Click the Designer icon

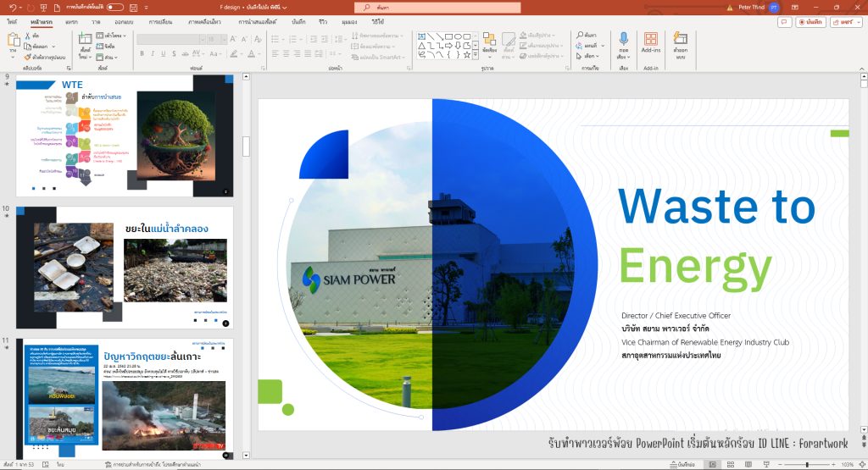coord(681,38)
